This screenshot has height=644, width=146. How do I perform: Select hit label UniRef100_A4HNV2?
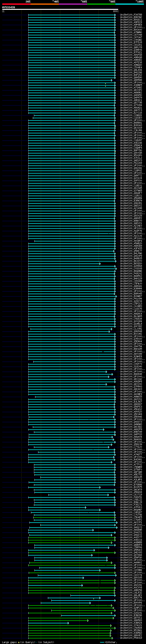coord(131,563)
